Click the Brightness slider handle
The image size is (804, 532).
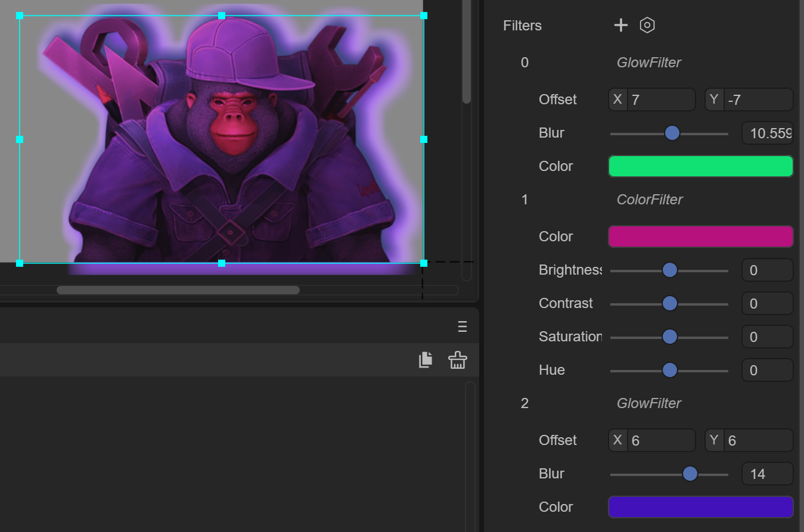(x=670, y=270)
